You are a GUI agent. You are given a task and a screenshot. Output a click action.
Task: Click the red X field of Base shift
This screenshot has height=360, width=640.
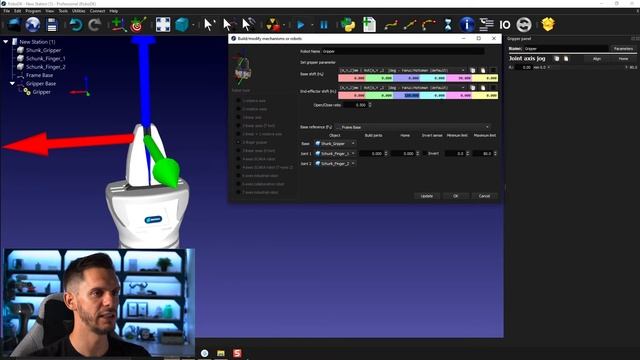(x=352, y=78)
